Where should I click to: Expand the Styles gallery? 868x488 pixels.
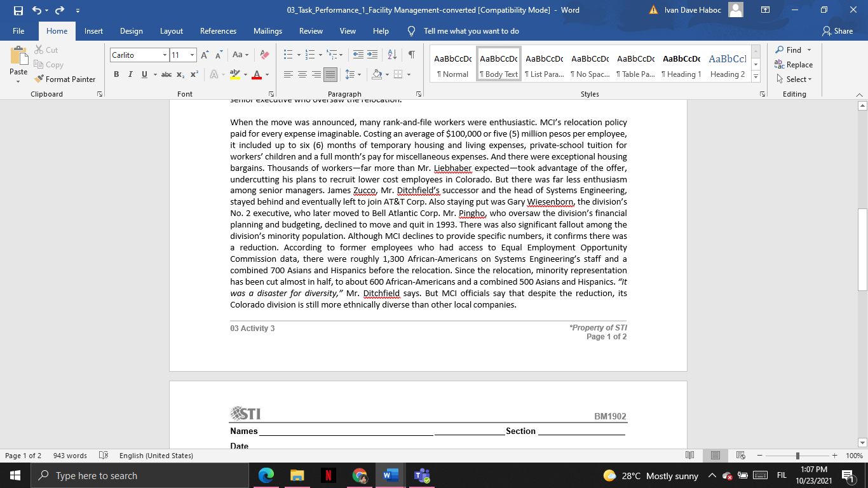point(756,77)
